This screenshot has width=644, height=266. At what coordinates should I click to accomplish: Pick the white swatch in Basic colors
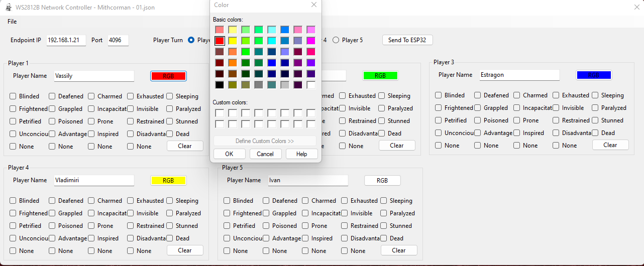click(x=311, y=85)
